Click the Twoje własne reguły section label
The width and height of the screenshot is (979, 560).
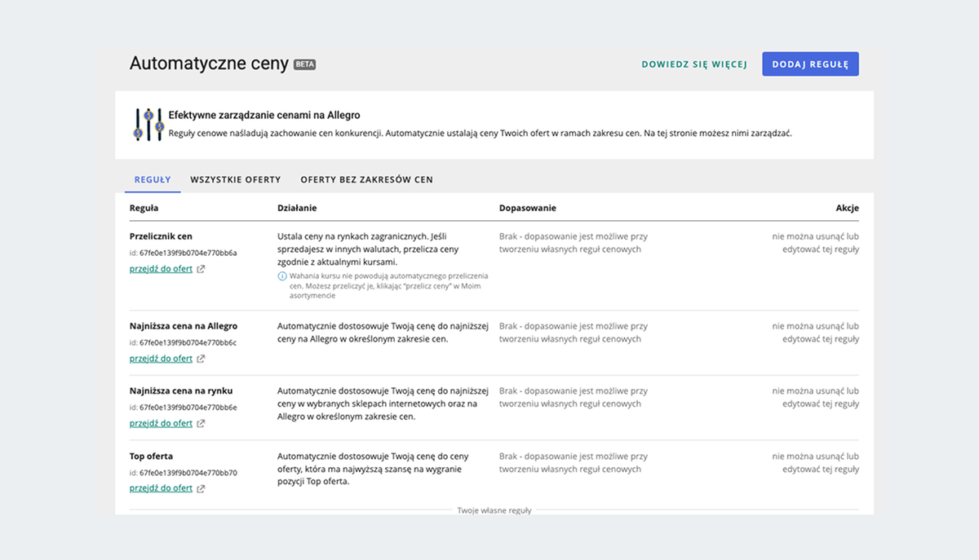pos(494,510)
